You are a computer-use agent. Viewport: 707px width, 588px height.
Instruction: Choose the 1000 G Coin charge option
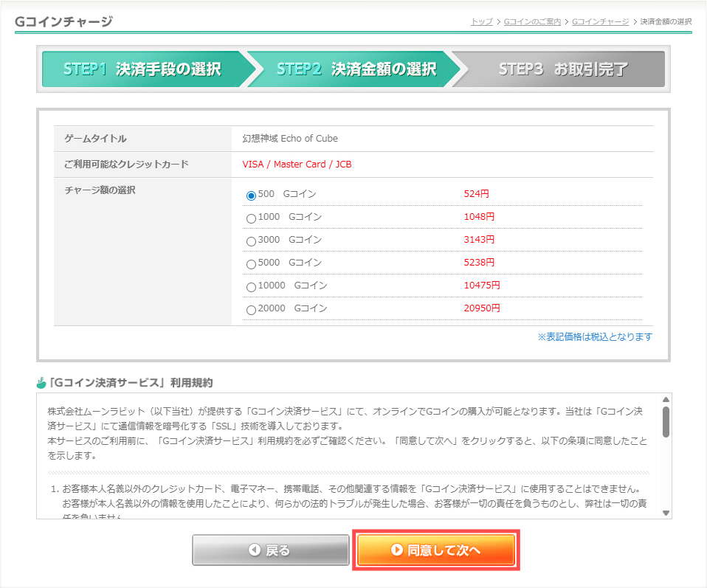(x=251, y=218)
